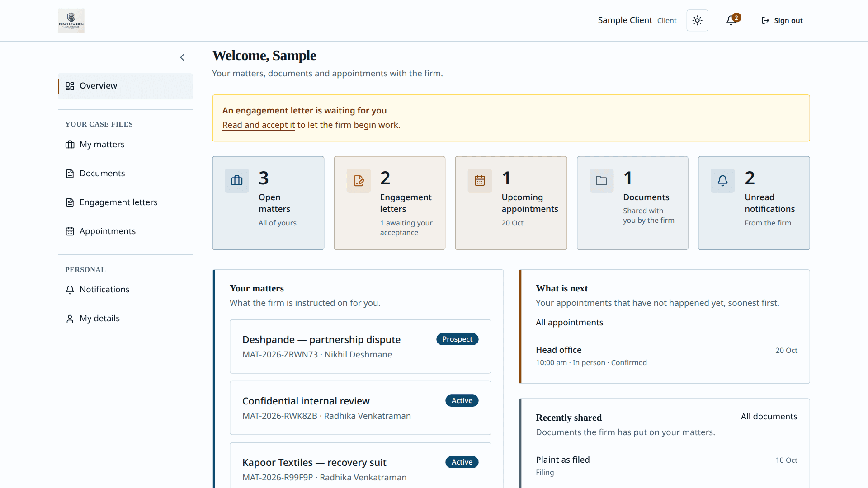Viewport: 868px width, 488px height.
Task: Click the bell icon on Unread notifications card
Action: tap(722, 181)
